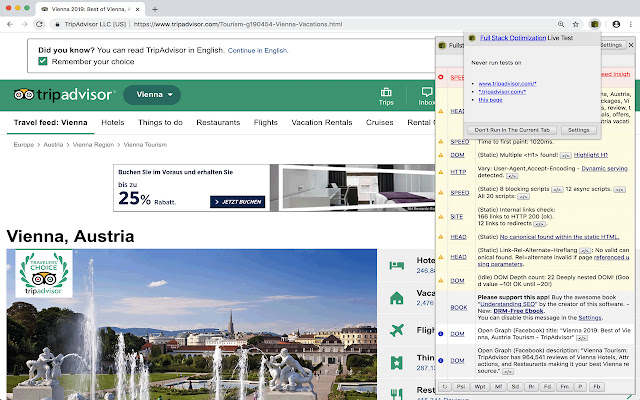This screenshot has height=400, width=640.
Task: Bookmark this page with the star icon
Action: 576,24
